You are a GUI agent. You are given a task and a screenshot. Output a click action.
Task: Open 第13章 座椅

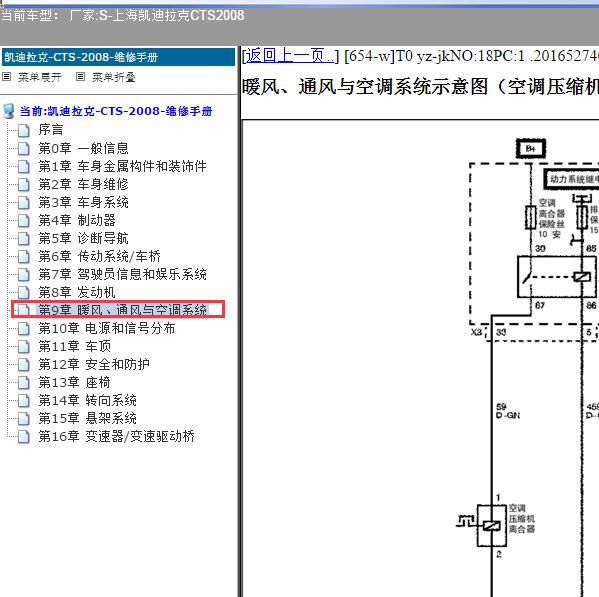click(x=74, y=382)
